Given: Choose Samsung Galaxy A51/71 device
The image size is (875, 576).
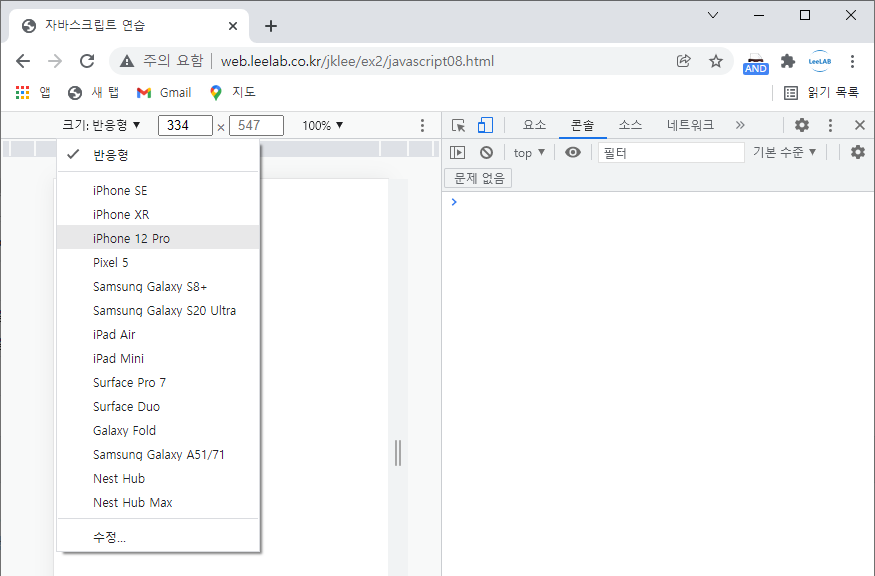Looking at the screenshot, I should (x=158, y=454).
